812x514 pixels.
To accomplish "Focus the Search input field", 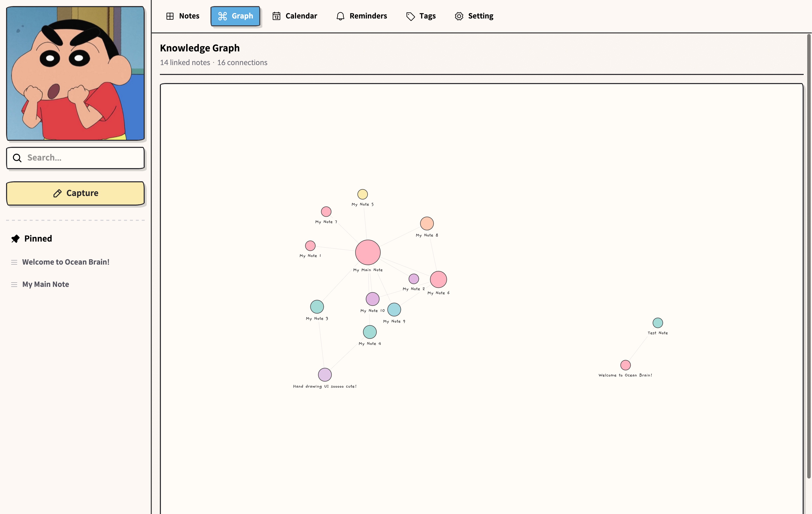I will 76,157.
